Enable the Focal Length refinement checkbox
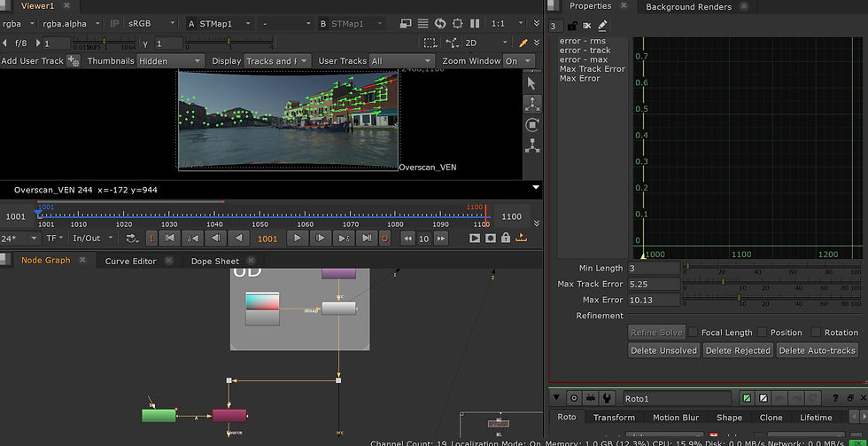This screenshot has width=868, height=446. [x=693, y=332]
